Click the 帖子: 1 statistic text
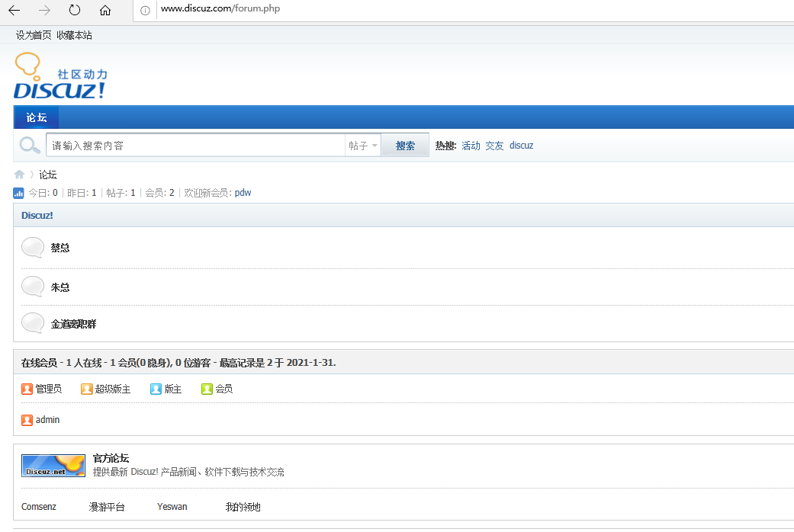The height and width of the screenshot is (532, 794). (x=121, y=193)
